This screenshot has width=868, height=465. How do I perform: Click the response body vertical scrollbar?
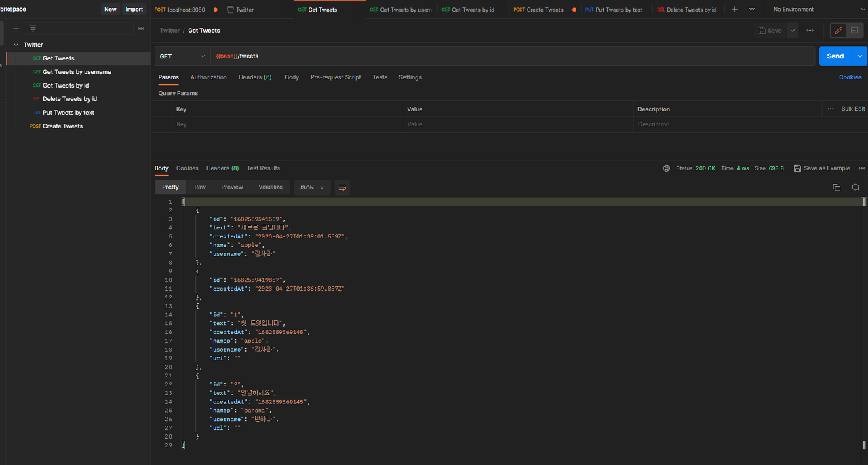[865, 322]
